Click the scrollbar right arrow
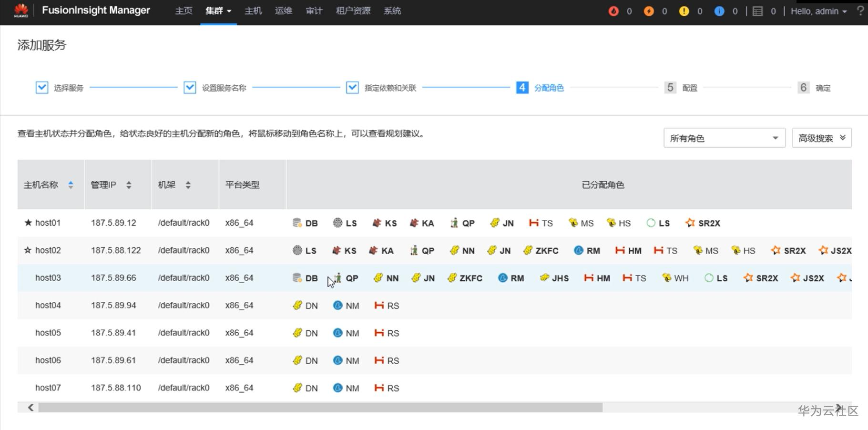Image resolution: width=868 pixels, height=430 pixels. tap(838, 408)
